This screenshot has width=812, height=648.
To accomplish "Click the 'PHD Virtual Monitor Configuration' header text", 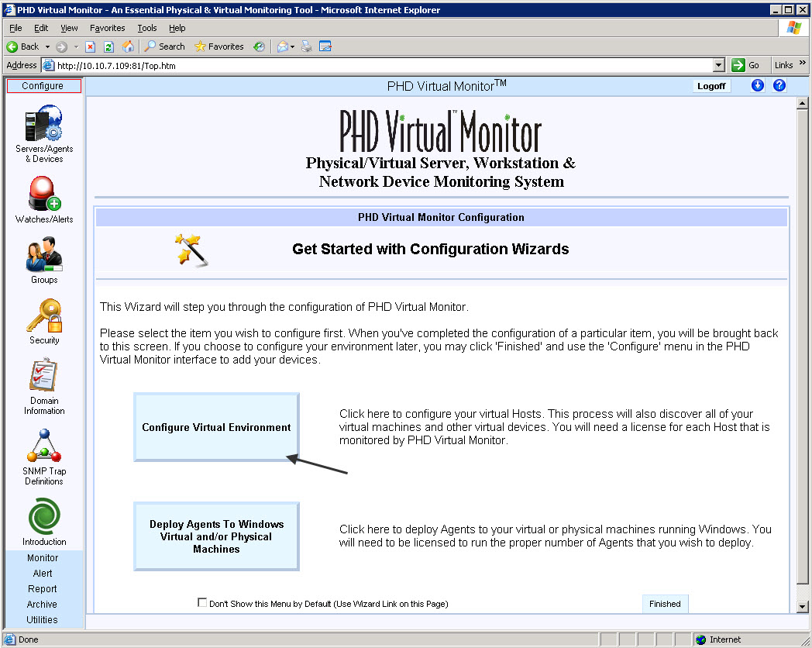I will (441, 218).
